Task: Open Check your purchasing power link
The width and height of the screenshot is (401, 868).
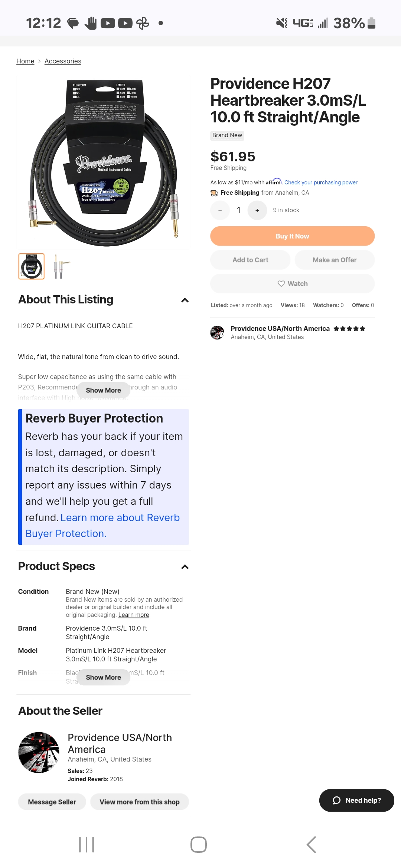Action: tap(321, 183)
